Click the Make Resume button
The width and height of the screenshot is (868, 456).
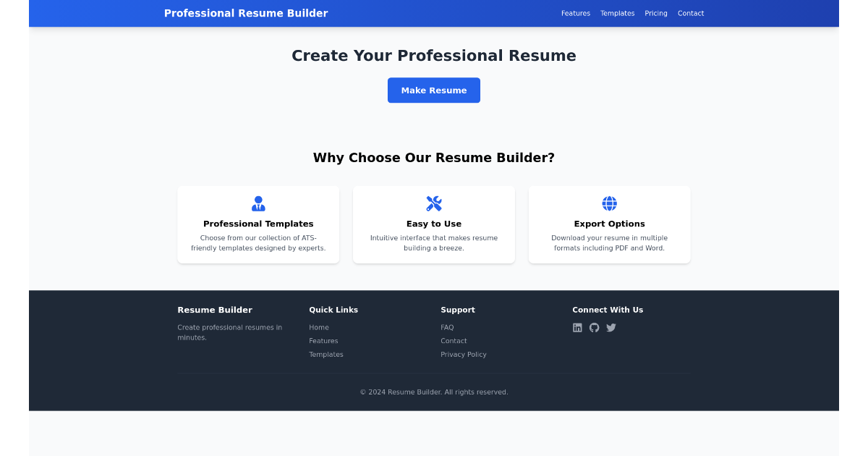point(433,90)
